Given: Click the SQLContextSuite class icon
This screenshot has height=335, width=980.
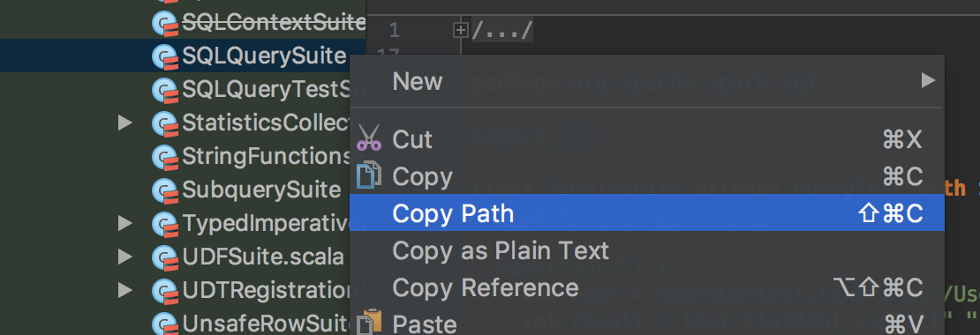Looking at the screenshot, I should tap(165, 23).
